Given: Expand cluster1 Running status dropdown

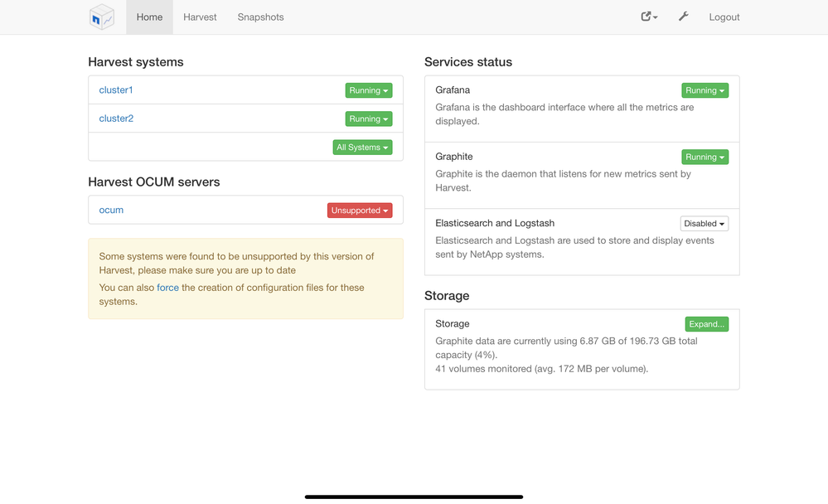Looking at the screenshot, I should [x=369, y=90].
